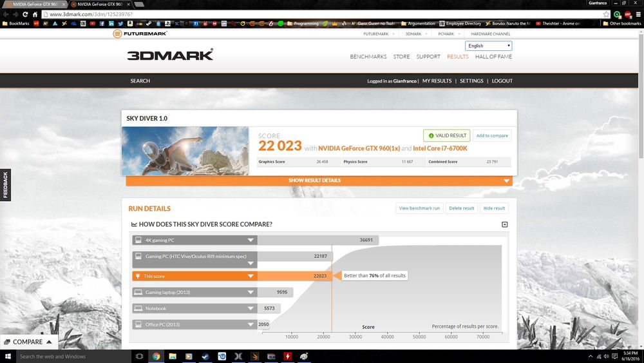This screenshot has height=363, width=644.
Task: Go to Hall of Fame page
Action: [x=493, y=57]
